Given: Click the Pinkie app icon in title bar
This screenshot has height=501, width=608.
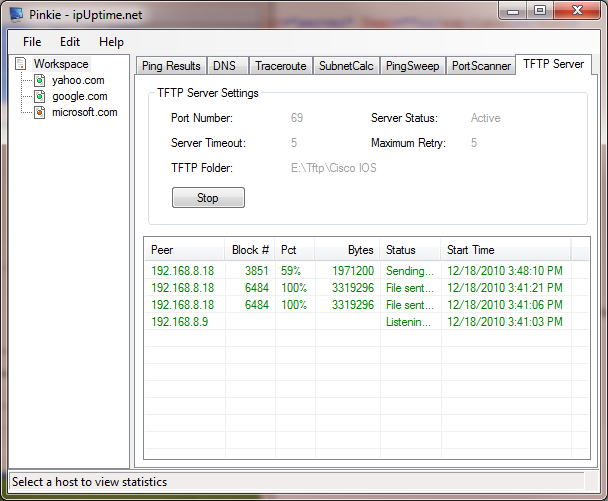Looking at the screenshot, I should coord(16,14).
